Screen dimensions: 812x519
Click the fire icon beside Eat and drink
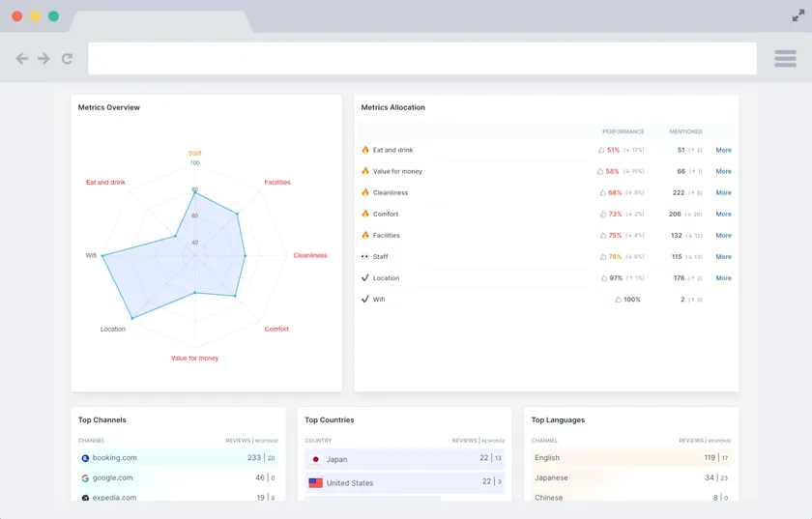click(x=365, y=150)
